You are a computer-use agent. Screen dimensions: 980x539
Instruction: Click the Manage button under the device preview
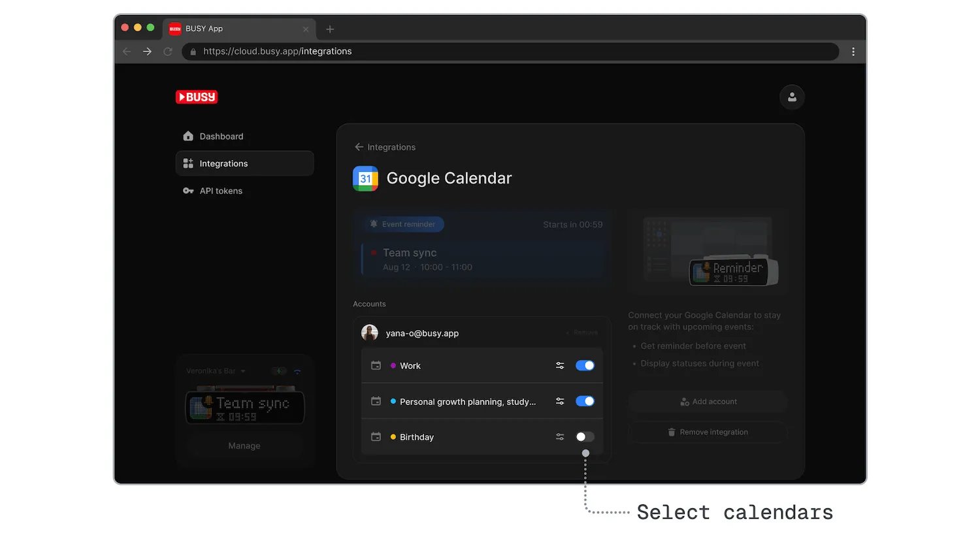[x=244, y=446]
